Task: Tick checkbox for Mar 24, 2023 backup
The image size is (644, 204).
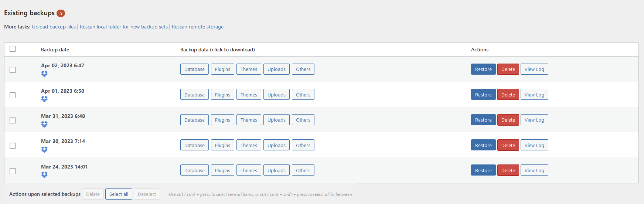Action: (13, 171)
